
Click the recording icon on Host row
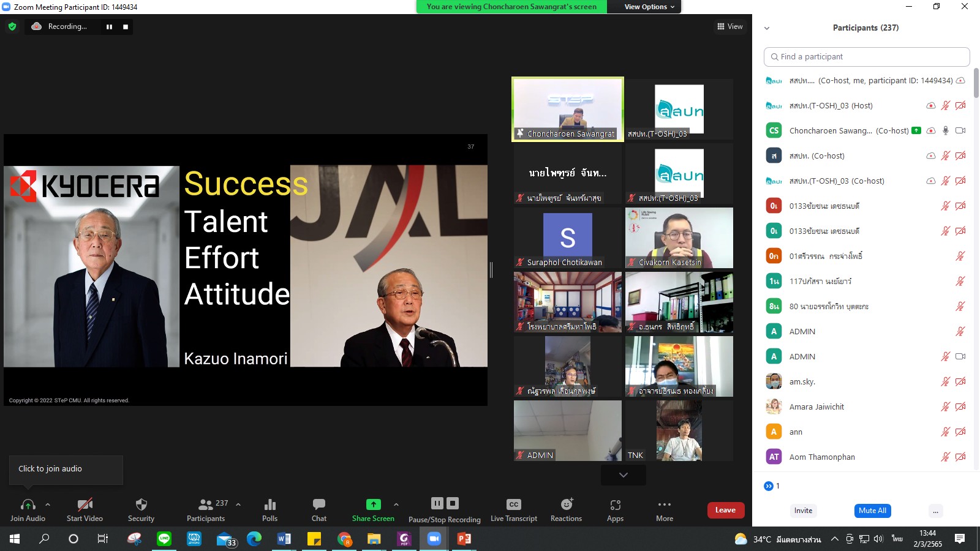pyautogui.click(x=931, y=105)
